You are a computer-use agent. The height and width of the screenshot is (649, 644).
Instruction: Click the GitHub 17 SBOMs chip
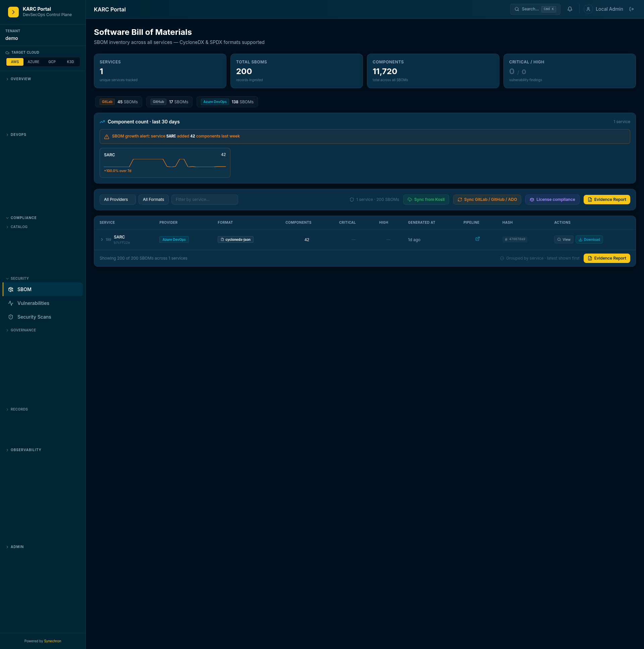click(169, 102)
